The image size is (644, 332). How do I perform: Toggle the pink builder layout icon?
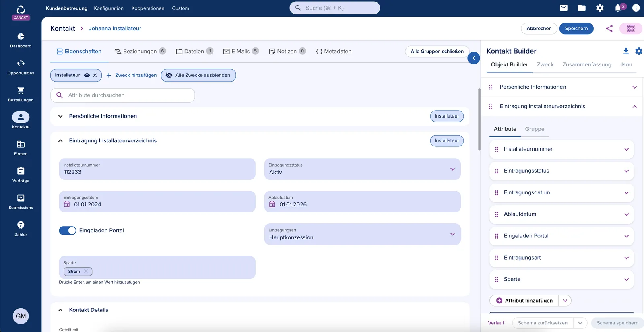click(631, 29)
